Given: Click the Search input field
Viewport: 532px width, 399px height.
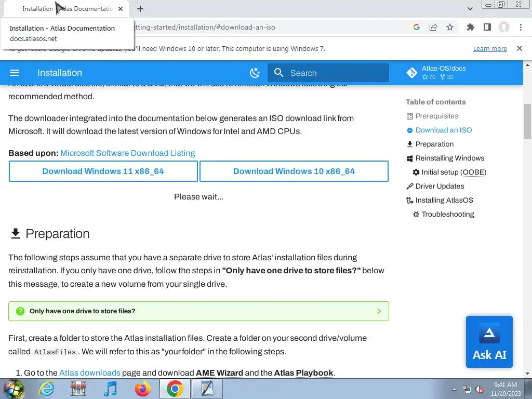Looking at the screenshot, I should (328, 73).
